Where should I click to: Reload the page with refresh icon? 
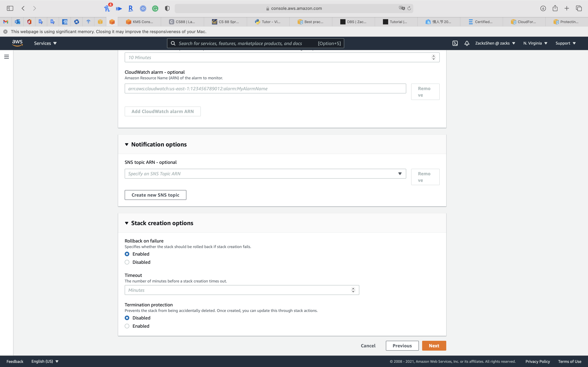(x=409, y=8)
